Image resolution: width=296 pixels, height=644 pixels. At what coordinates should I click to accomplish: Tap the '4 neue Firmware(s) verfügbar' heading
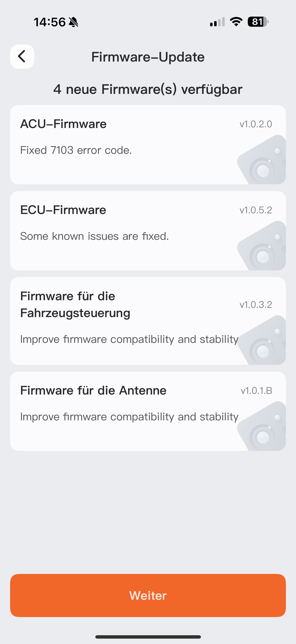(x=148, y=89)
